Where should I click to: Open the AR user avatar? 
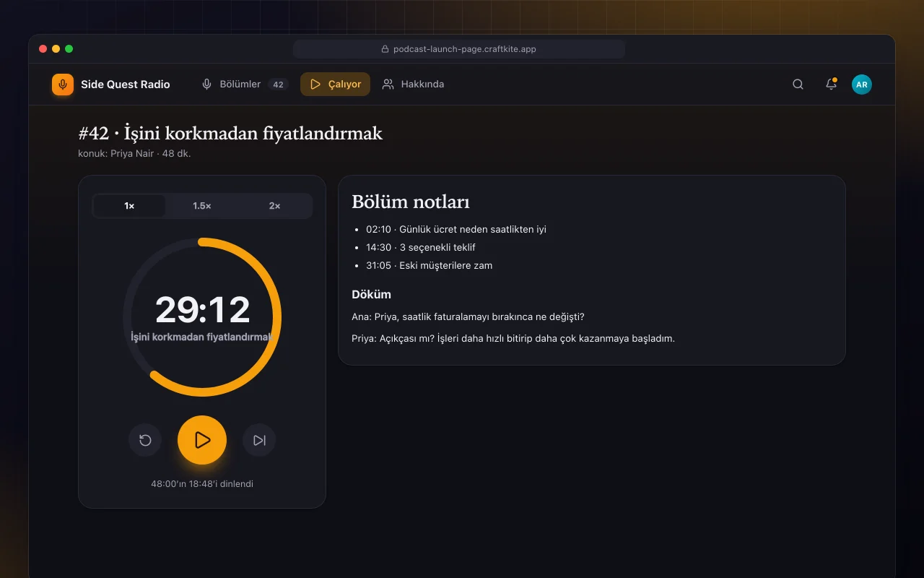click(x=862, y=85)
